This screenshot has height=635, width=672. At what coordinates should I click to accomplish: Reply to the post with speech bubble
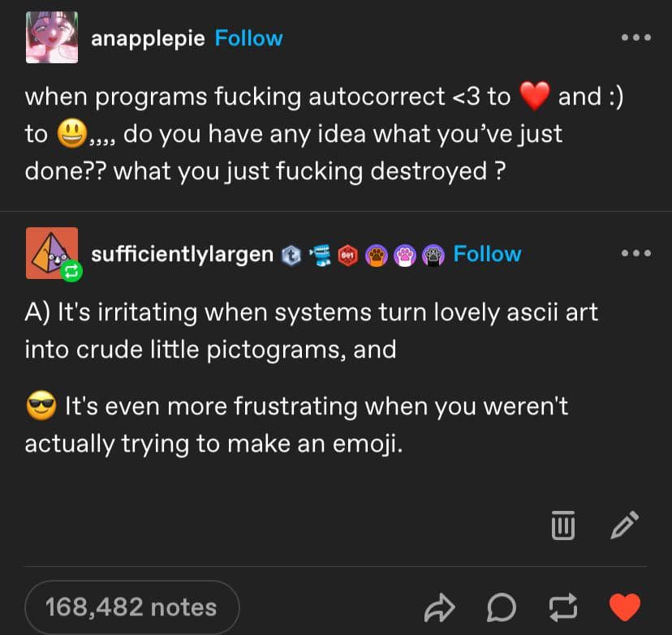coord(501,607)
